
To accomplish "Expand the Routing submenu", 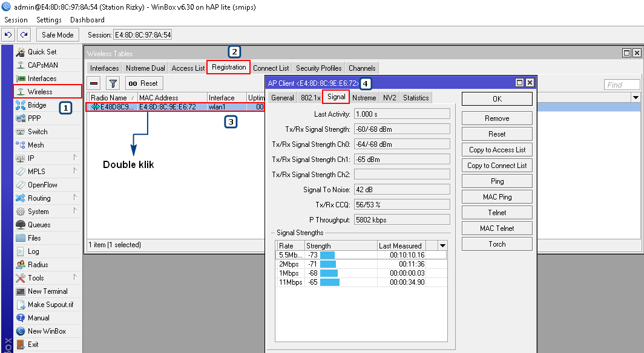I will tap(75, 197).
